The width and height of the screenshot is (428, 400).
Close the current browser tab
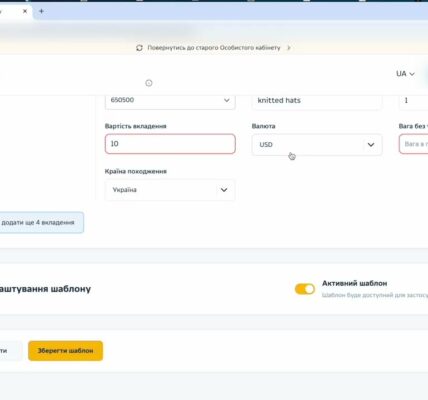[x=25, y=11]
